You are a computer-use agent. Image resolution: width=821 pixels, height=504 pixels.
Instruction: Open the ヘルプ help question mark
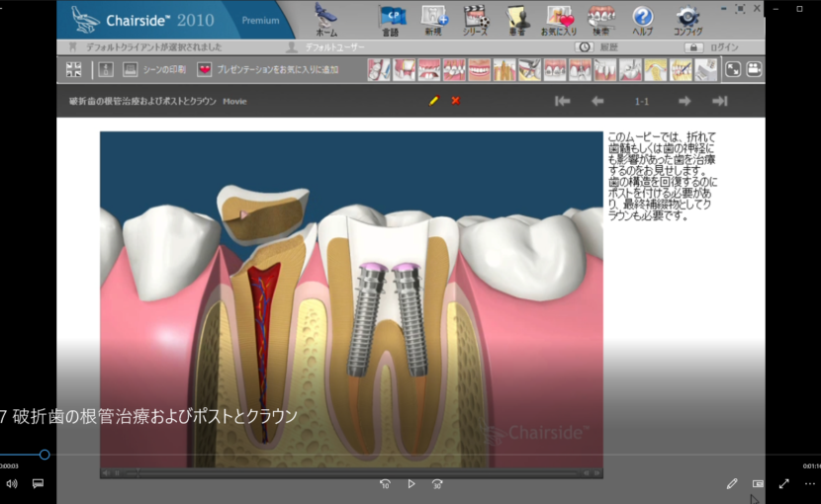pyautogui.click(x=642, y=21)
